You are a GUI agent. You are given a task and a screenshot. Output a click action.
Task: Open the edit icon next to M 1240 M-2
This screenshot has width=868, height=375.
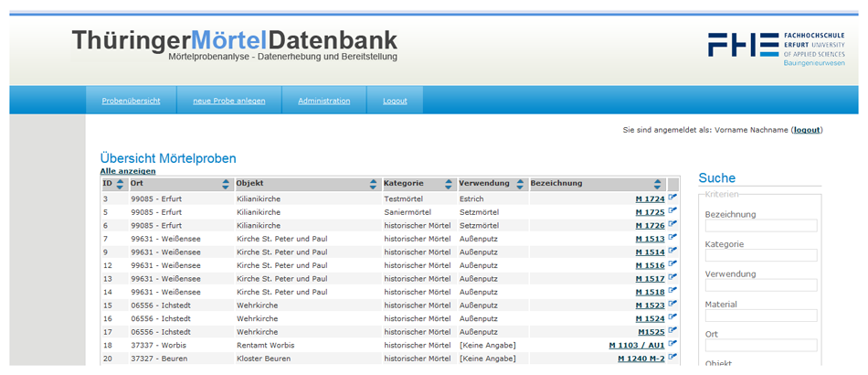click(x=672, y=358)
